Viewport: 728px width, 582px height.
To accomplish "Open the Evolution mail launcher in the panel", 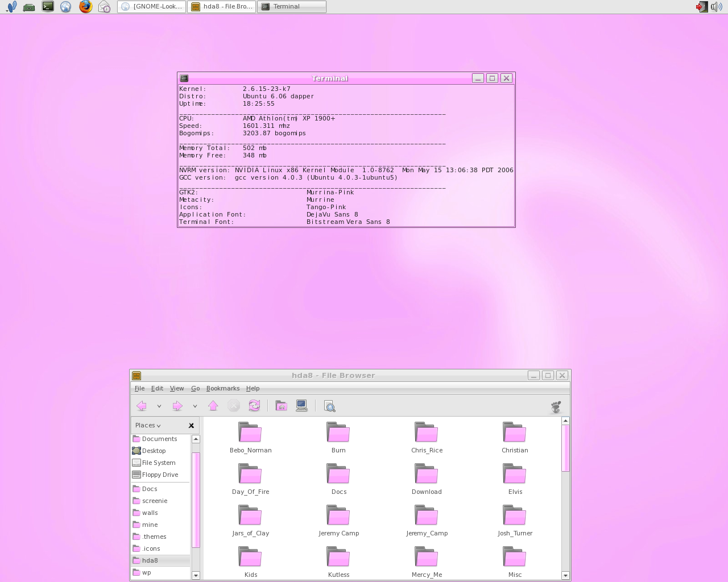I will pyautogui.click(x=104, y=7).
